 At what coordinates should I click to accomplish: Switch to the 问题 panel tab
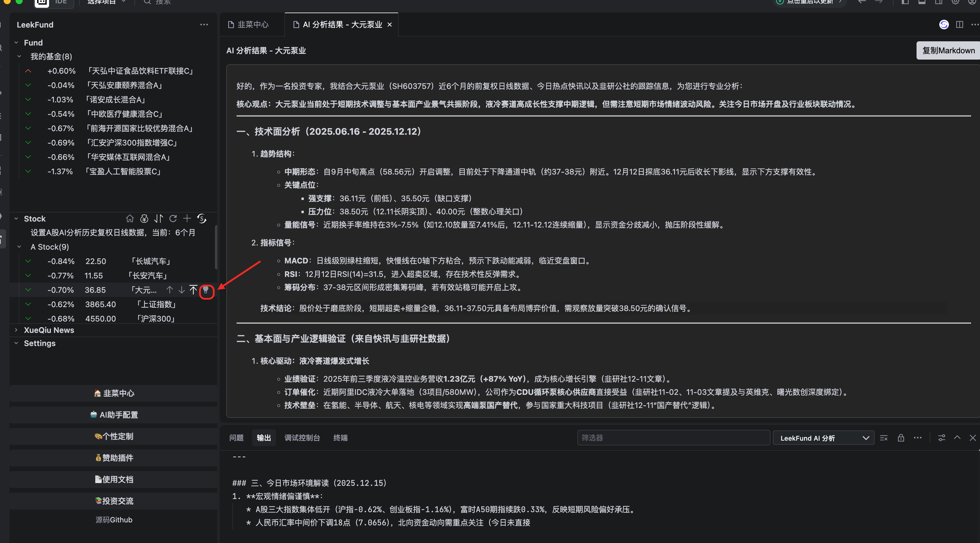pyautogui.click(x=236, y=438)
